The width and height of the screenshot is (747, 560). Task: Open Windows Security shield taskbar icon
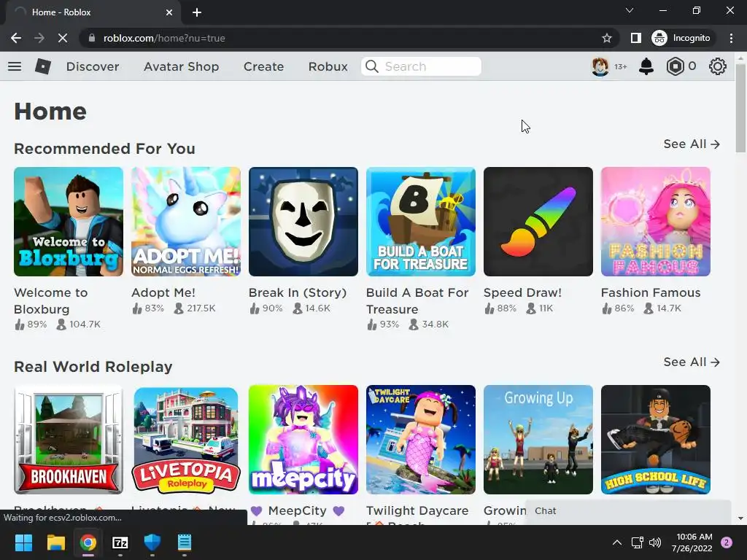[x=152, y=542]
